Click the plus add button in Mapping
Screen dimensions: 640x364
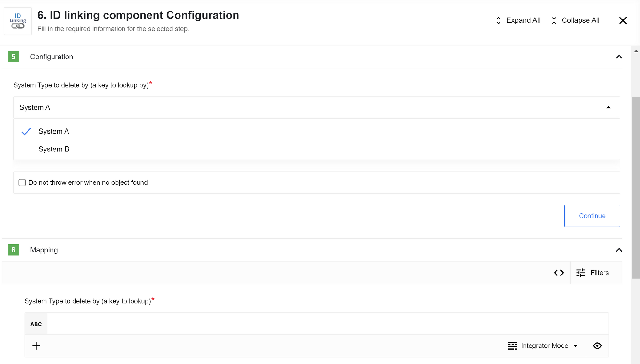point(36,345)
